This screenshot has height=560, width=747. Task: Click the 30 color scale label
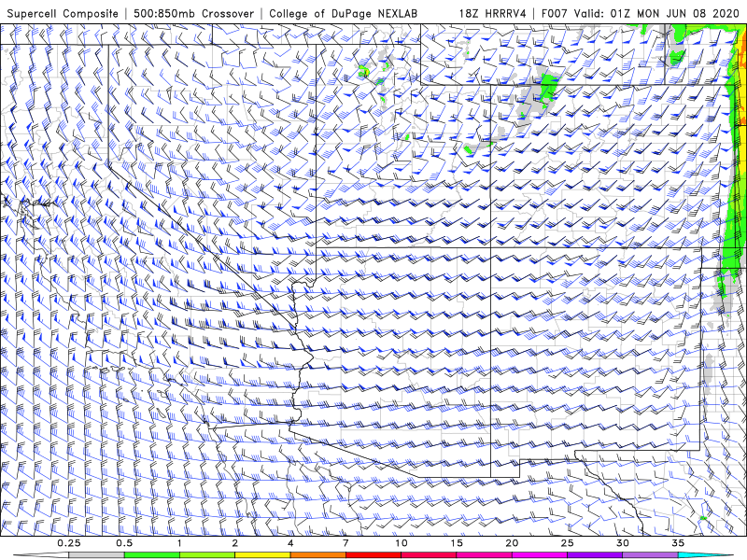pyautogui.click(x=622, y=543)
